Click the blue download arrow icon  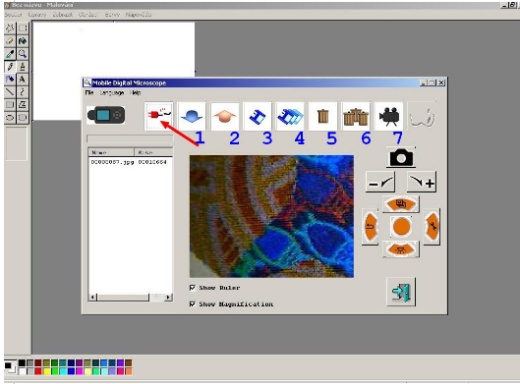(192, 116)
